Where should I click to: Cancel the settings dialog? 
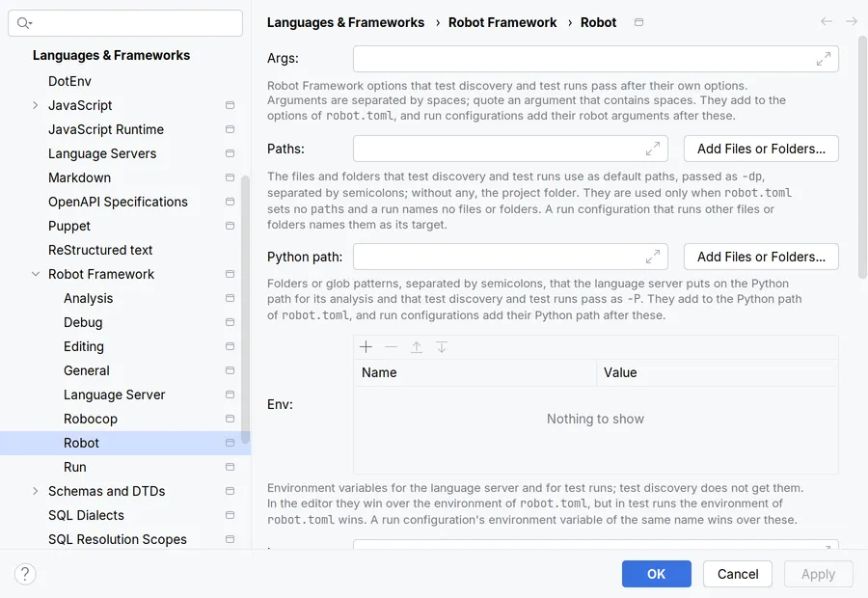tap(738, 574)
